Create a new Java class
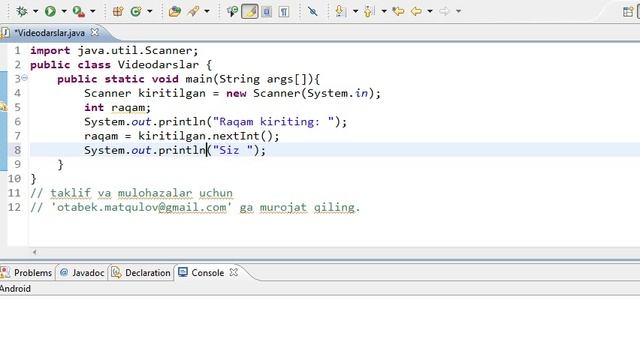This screenshot has width=640, height=360. 136,11
